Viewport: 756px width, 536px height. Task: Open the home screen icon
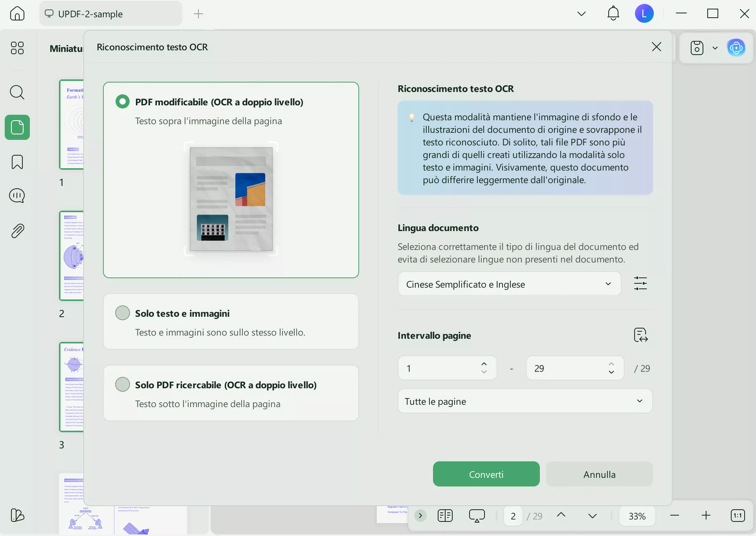pyautogui.click(x=17, y=14)
